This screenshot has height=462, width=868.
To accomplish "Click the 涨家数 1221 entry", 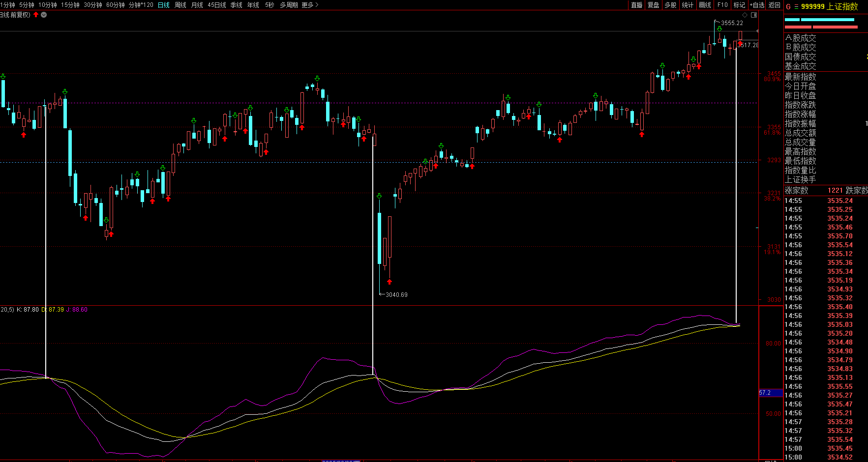I will coord(814,190).
